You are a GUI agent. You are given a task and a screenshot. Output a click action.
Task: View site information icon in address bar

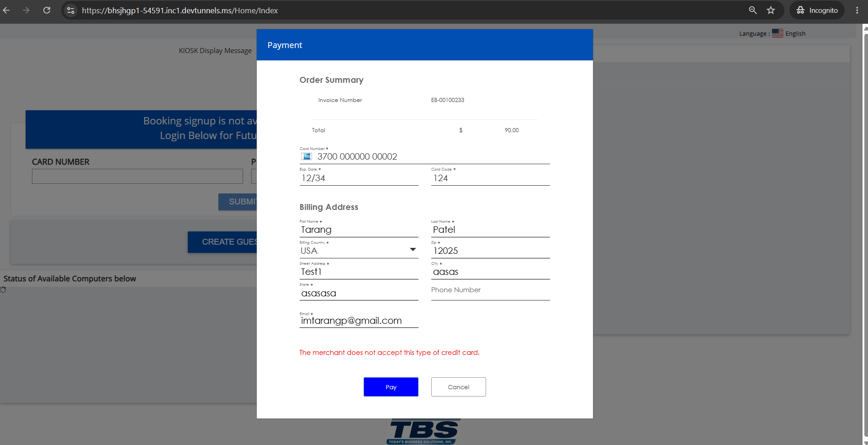point(70,10)
